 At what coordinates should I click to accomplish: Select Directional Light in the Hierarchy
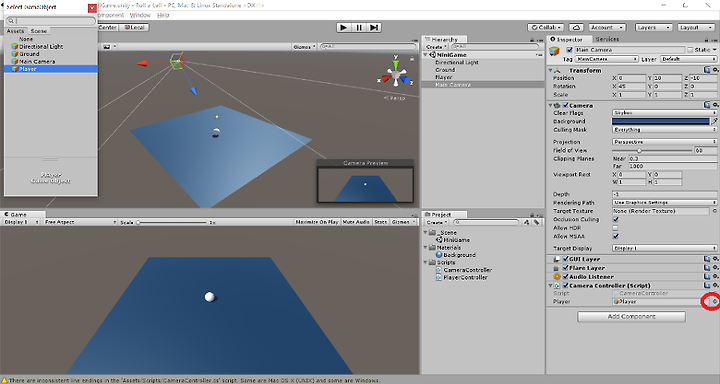457,62
